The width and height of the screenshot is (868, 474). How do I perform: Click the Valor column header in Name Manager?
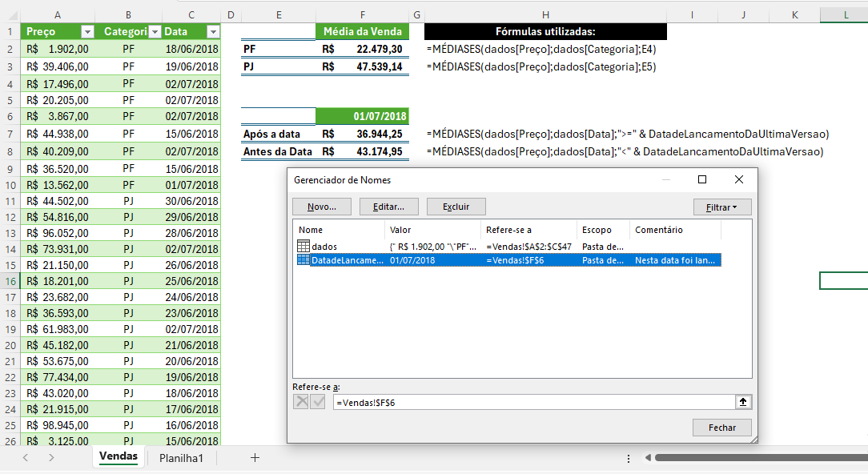point(432,230)
